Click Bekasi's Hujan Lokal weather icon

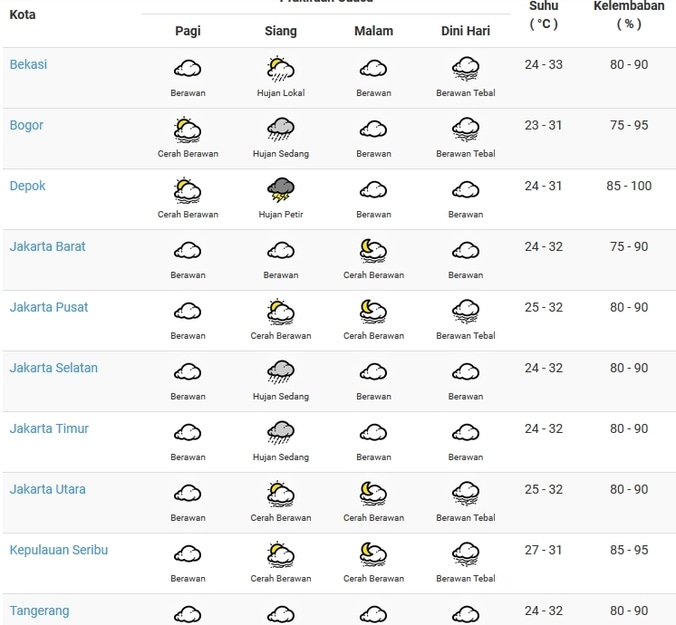click(x=280, y=69)
